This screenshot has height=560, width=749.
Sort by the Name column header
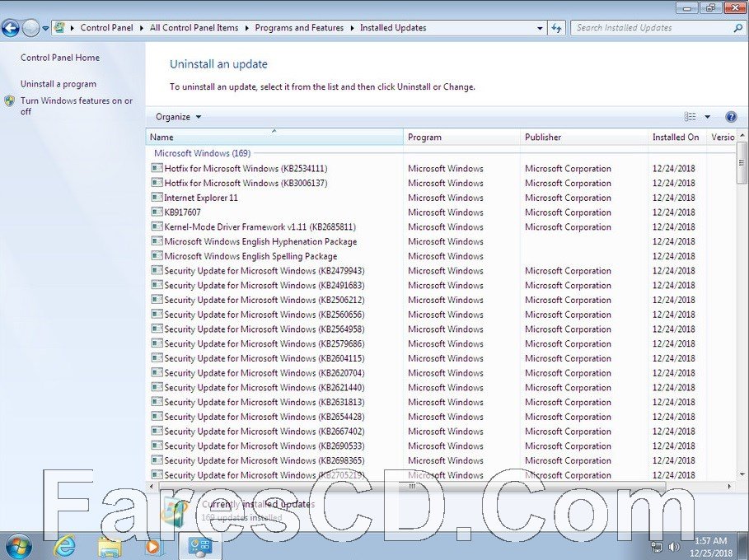pos(274,137)
